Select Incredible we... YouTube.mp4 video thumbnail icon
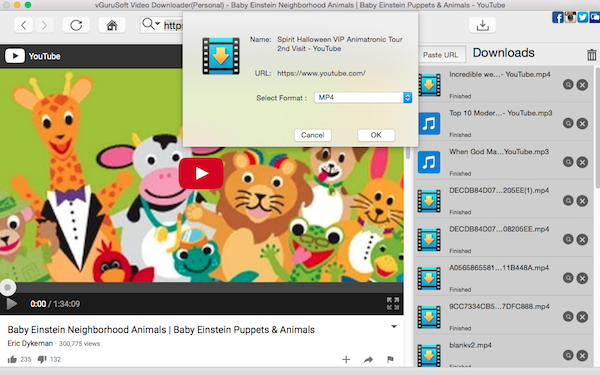600x375 pixels. [429, 85]
